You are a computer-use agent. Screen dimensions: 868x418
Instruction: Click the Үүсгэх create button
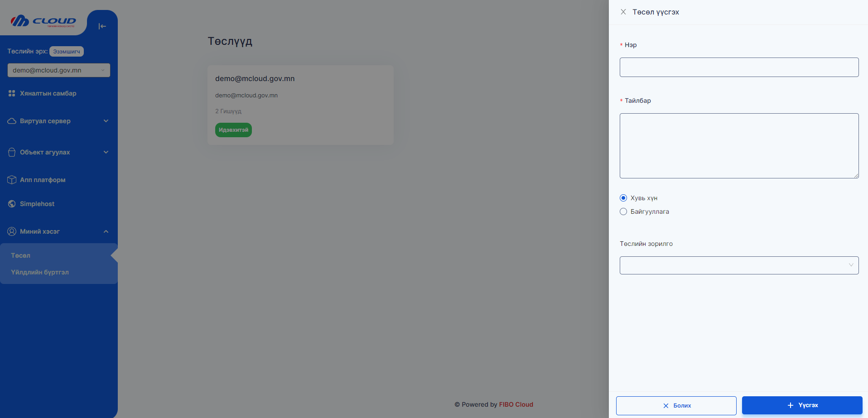click(802, 405)
